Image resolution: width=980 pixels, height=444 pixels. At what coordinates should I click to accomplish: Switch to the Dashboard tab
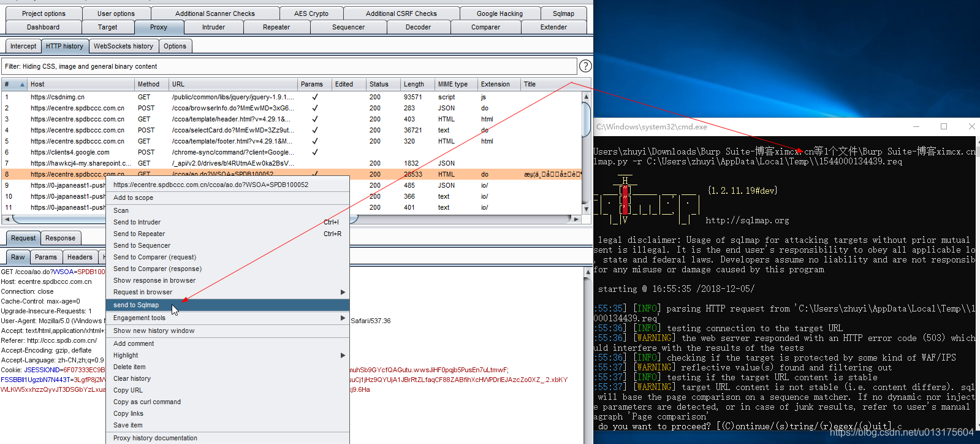coord(43,27)
